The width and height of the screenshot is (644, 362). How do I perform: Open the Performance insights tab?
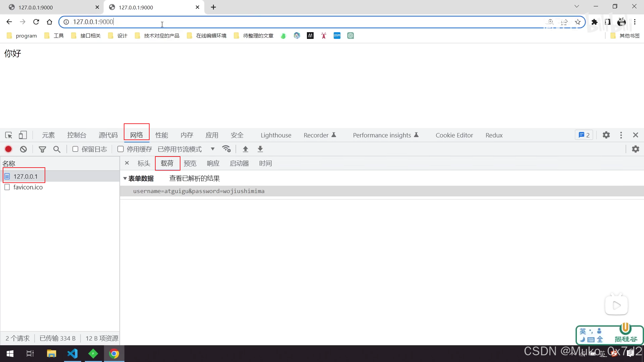(x=385, y=135)
